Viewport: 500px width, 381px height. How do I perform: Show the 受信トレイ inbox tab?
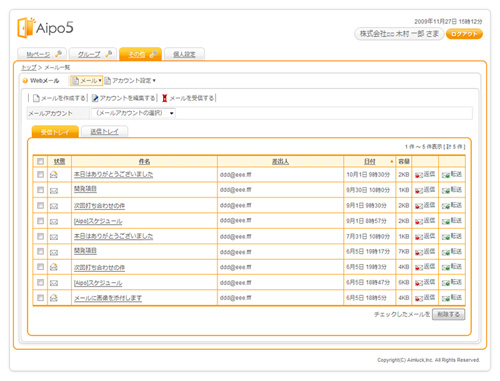click(x=55, y=132)
